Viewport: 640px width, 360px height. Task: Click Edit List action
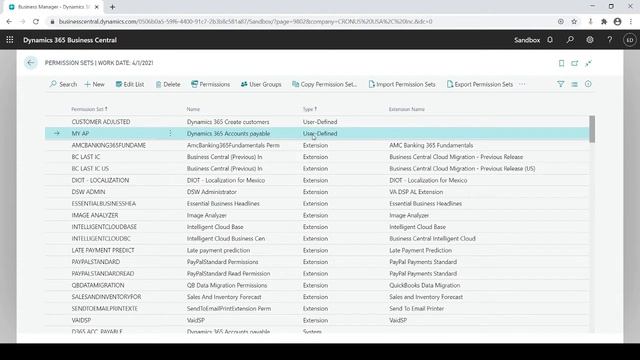point(130,84)
